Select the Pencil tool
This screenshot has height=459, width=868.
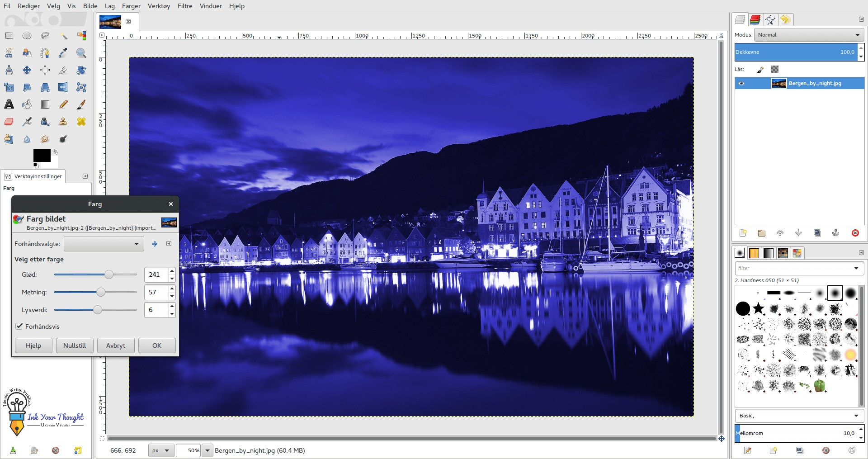(x=63, y=104)
